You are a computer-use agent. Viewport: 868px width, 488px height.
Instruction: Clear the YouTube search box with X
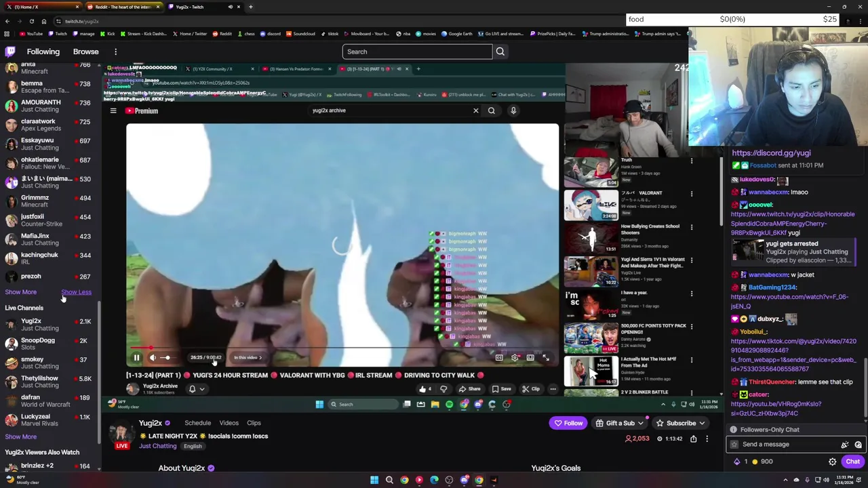tap(475, 110)
